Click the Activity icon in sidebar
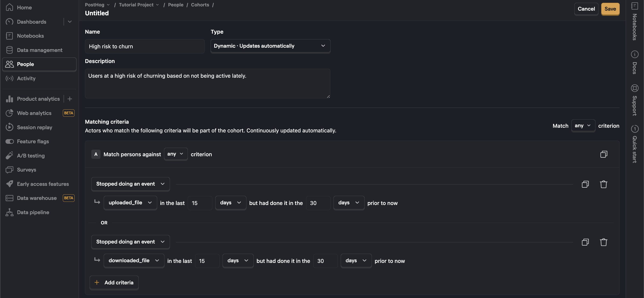Image resolution: width=644 pixels, height=298 pixels. 9,78
